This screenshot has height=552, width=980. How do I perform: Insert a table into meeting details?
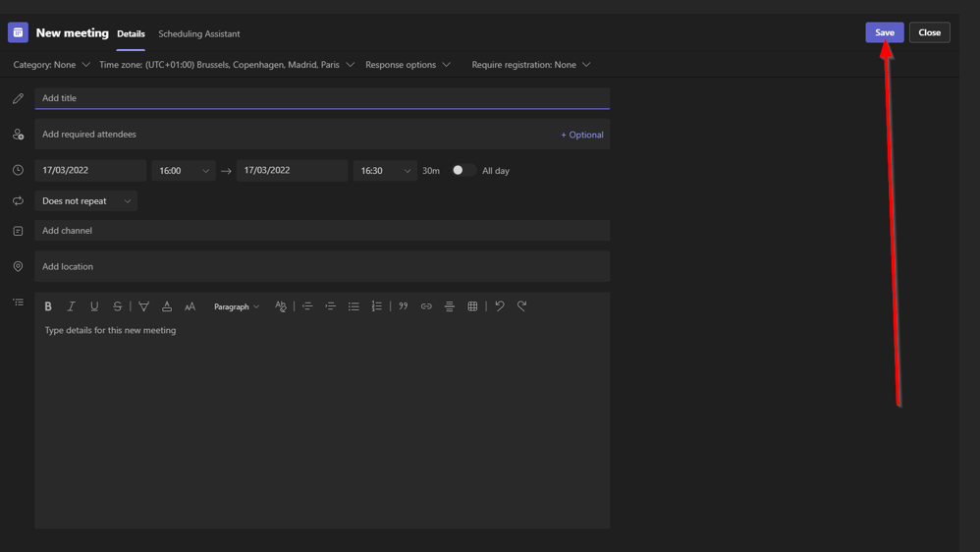(472, 306)
